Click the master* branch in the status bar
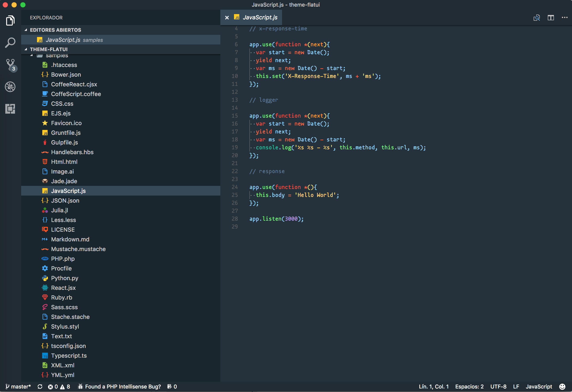Screen dimensions: 572x392 18,386
